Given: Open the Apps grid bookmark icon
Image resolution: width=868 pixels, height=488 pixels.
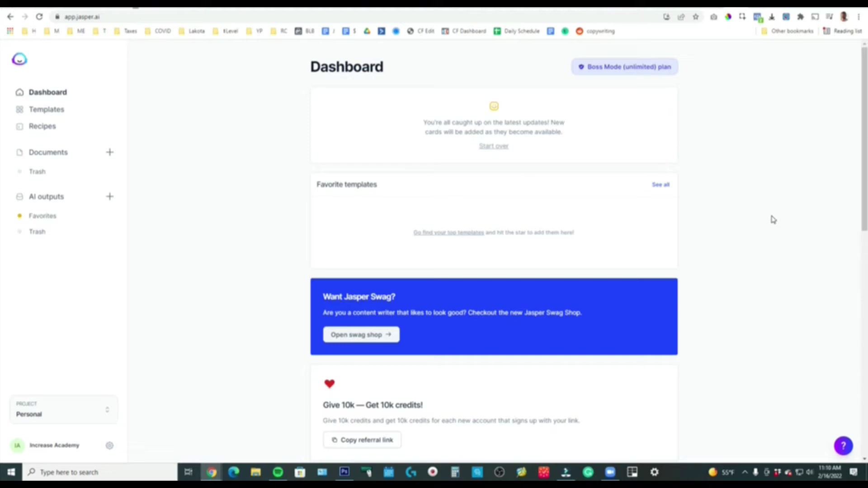Looking at the screenshot, I should [10, 31].
